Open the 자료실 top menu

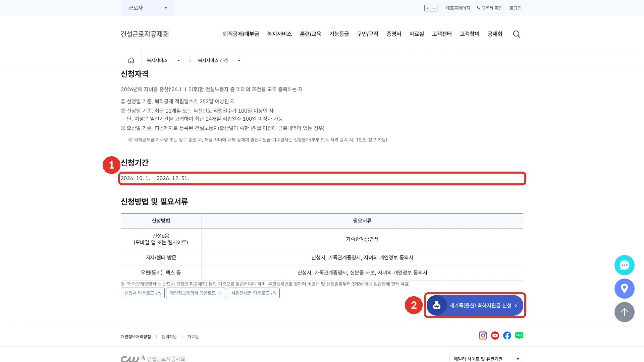[417, 34]
